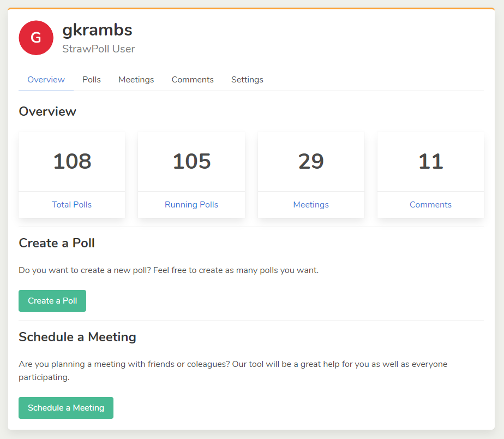The image size is (504, 439).
Task: Select the Comments tab in navigation
Action: [x=193, y=80]
